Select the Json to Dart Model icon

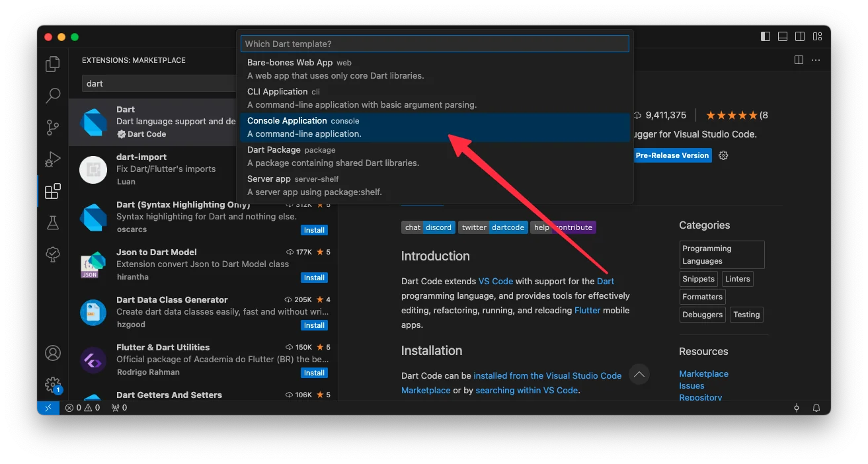pos(93,264)
